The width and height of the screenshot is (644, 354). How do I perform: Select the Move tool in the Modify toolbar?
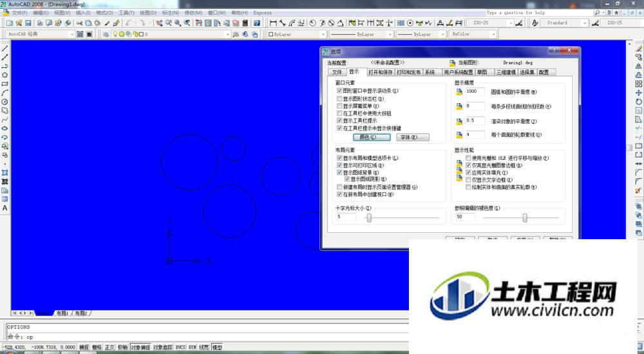639,93
